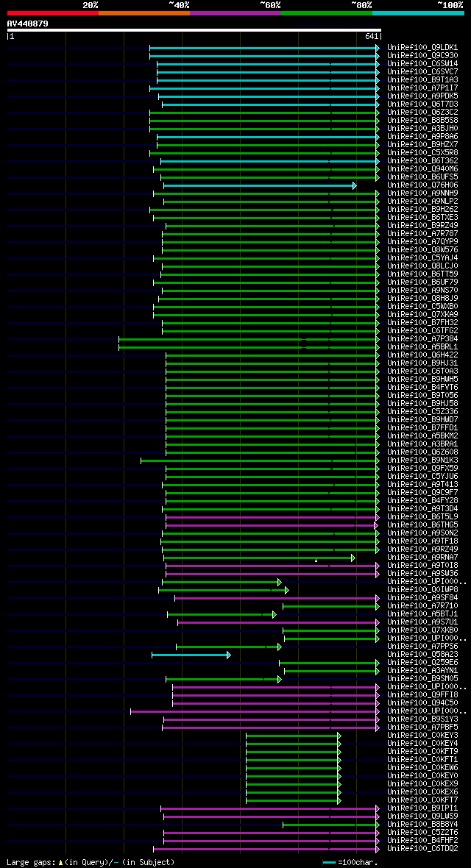The height and width of the screenshot is (868, 471).
Task: Click the UniRef100_B9S1Y3 label
Action: [422, 719]
